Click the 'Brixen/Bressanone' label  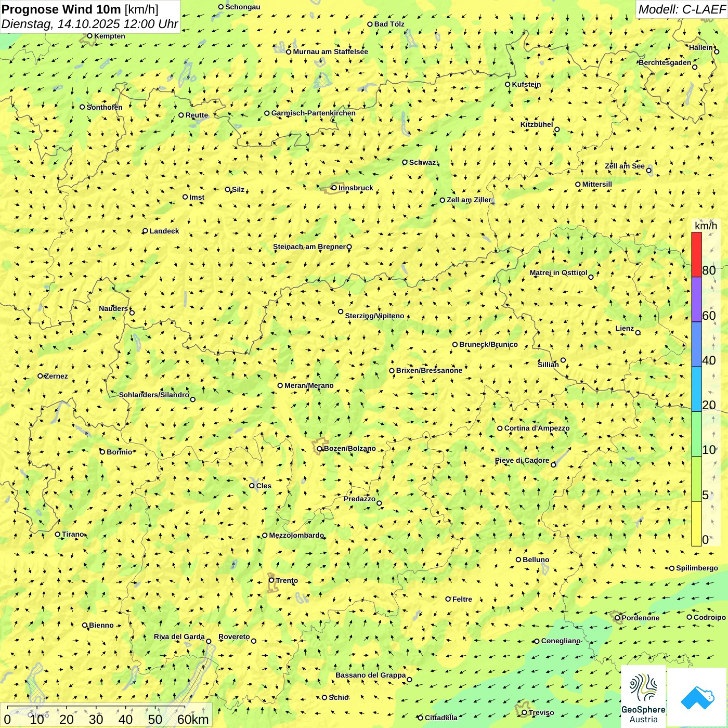429,370
